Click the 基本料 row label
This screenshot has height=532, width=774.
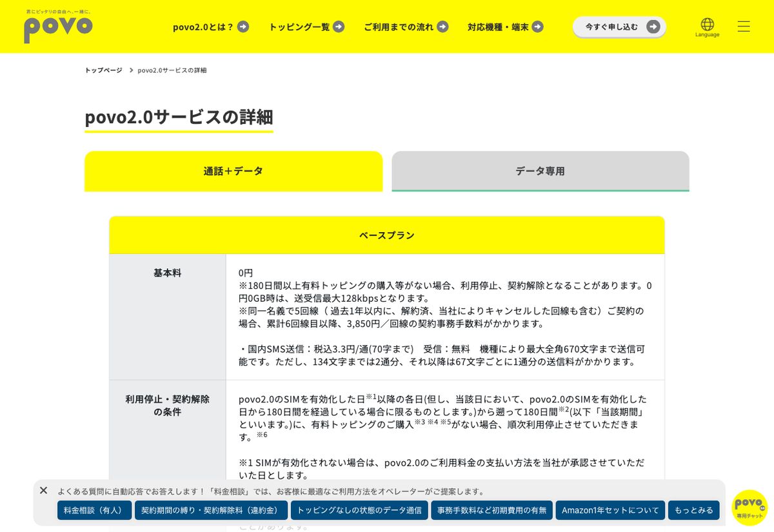[168, 273]
